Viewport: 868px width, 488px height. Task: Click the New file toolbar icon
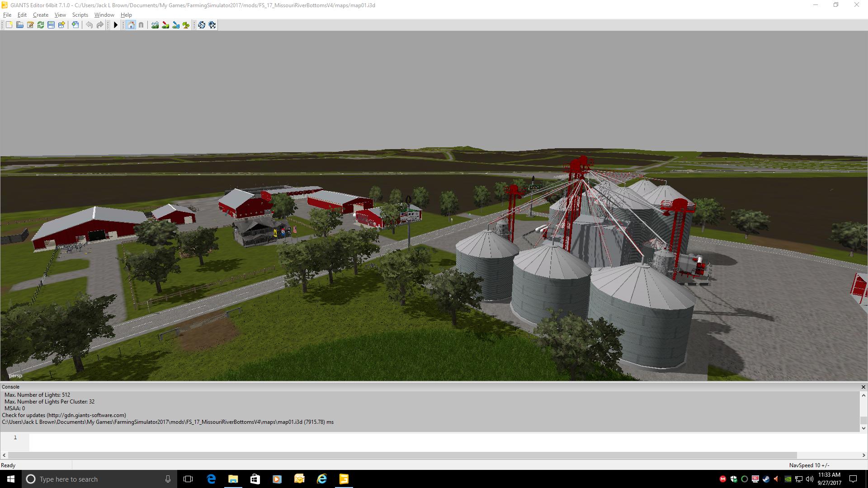point(9,25)
